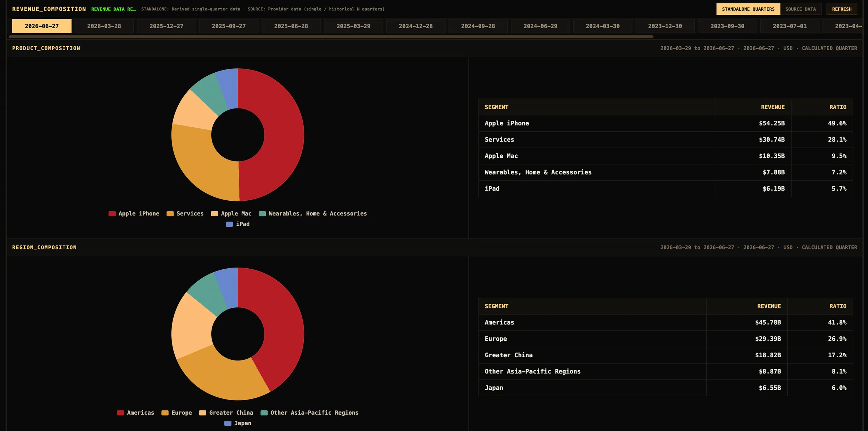
Task: Click the Segment header in product table
Action: (497, 107)
